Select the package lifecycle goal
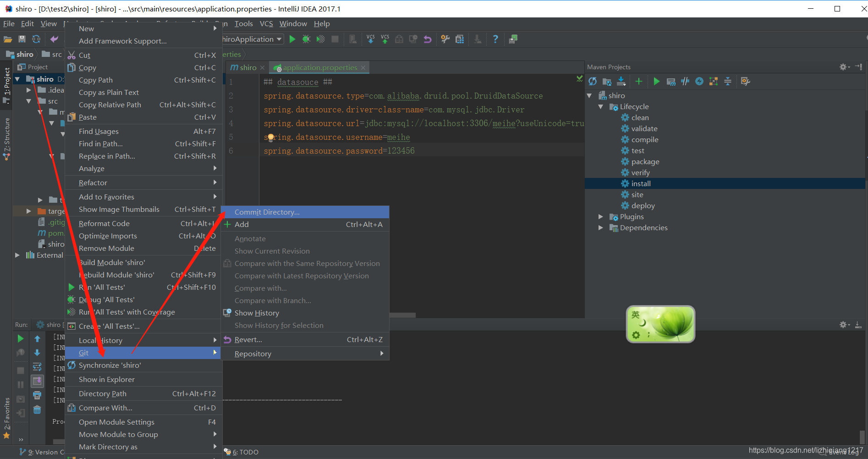Screen dimensions: 868x459 (645, 162)
